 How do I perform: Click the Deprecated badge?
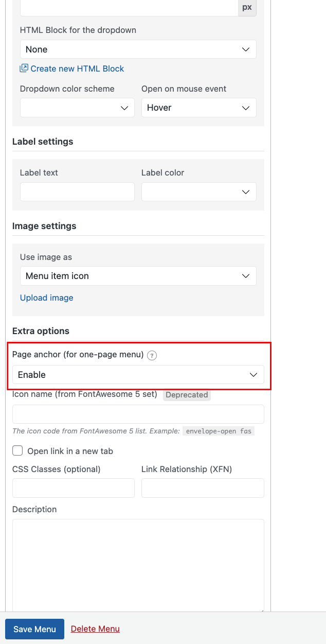pos(187,395)
